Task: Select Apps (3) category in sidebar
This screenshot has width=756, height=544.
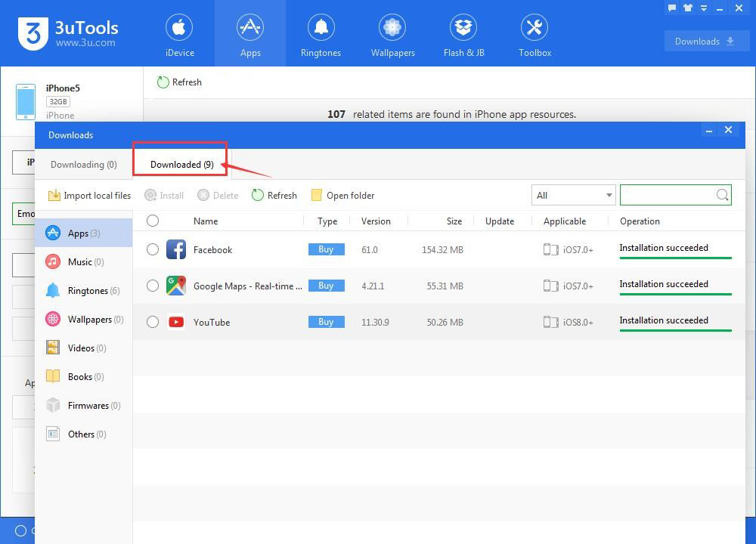Action: pos(84,233)
